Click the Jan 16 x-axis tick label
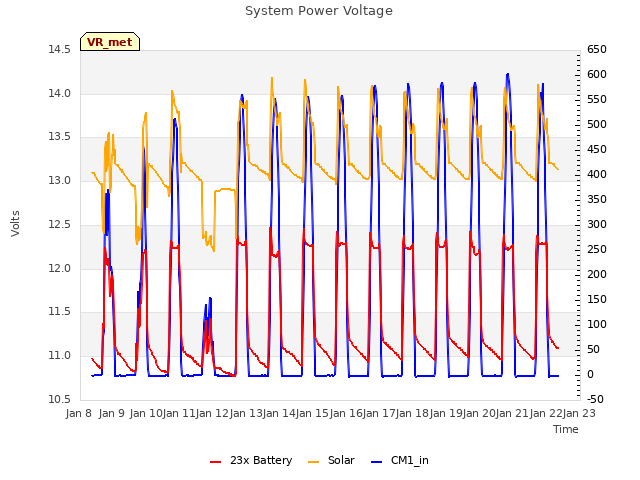The height and width of the screenshot is (480, 640). coord(346,413)
